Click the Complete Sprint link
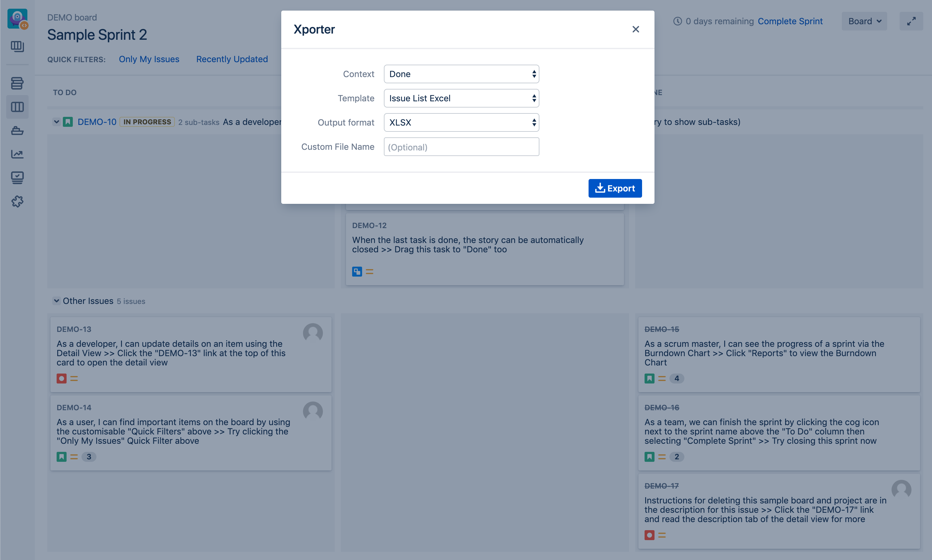This screenshot has height=560, width=932. [x=790, y=21]
